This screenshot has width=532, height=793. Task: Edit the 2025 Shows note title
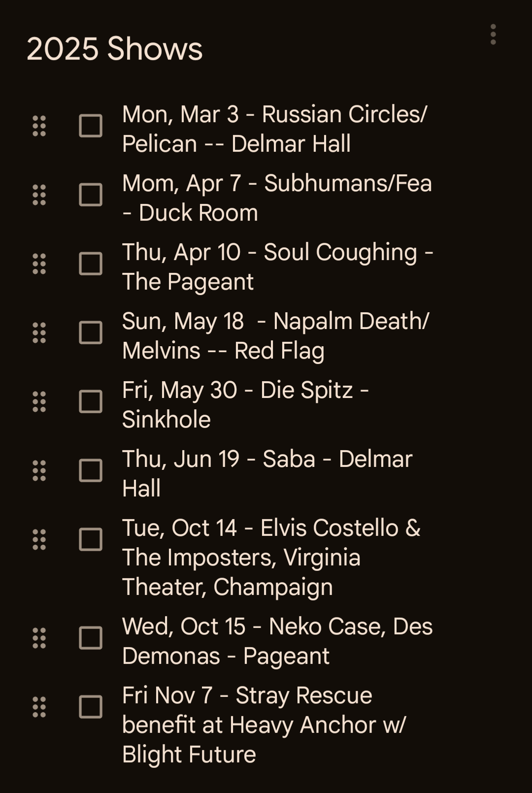pos(114,49)
